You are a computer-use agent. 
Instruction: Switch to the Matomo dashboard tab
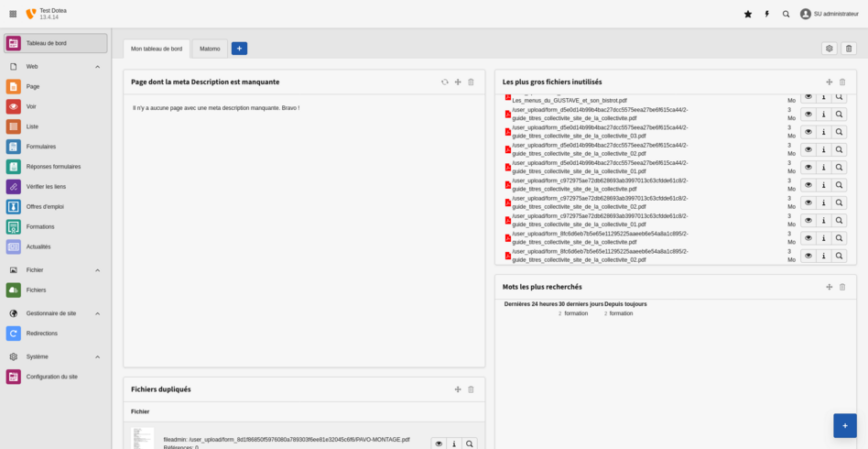[210, 49]
